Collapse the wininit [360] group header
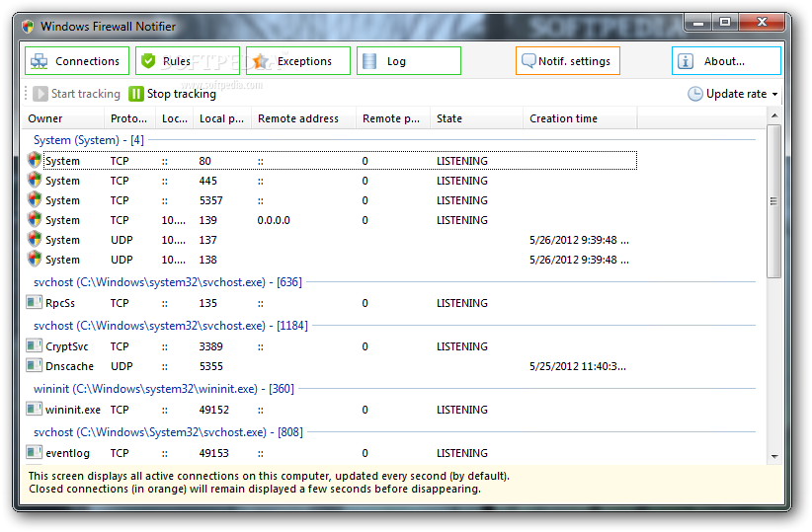The image size is (812, 532). [164, 389]
